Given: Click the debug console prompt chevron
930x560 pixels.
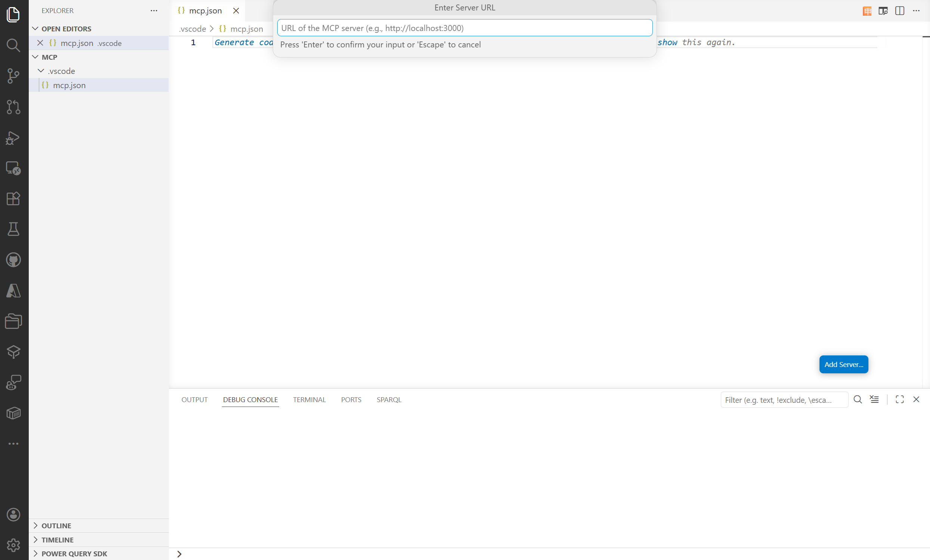Looking at the screenshot, I should pos(179,554).
